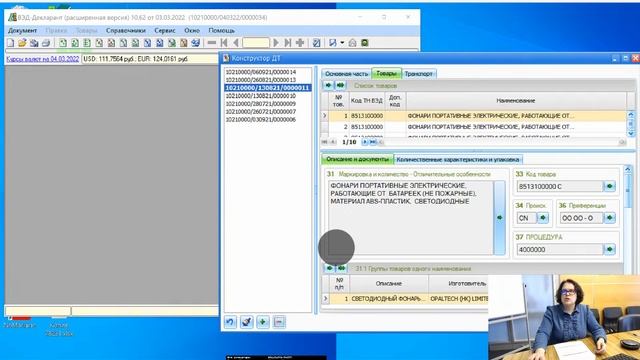640x360 pixels.
Task: Click the green plus add button below declaration list
Action: point(263,322)
